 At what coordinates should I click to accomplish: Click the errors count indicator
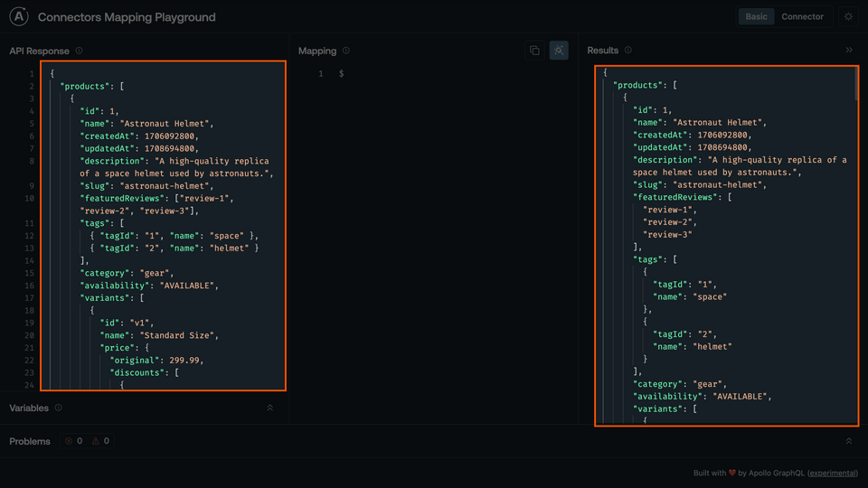[x=73, y=441]
